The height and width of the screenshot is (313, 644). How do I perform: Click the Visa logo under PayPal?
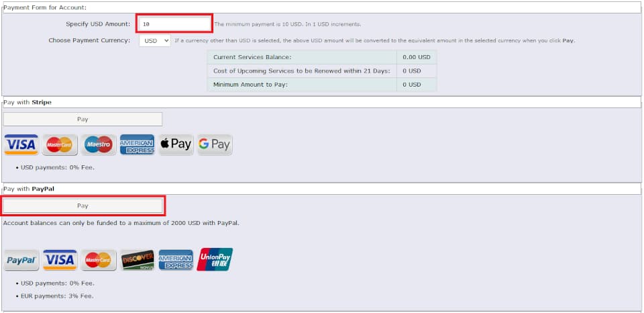pos(60,260)
